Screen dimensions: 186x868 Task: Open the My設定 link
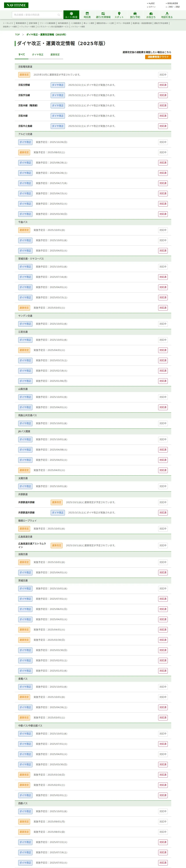point(151,3)
